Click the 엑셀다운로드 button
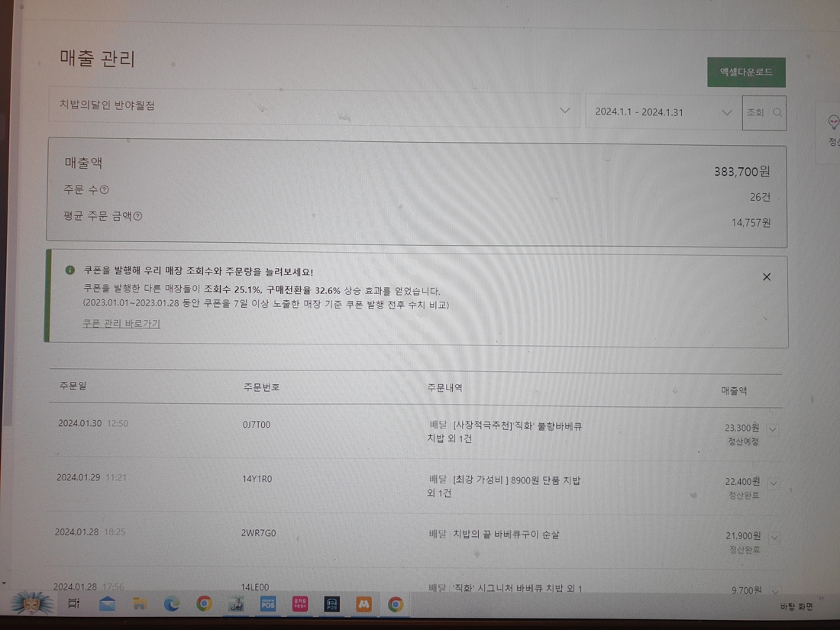840x630 pixels. coord(746,73)
